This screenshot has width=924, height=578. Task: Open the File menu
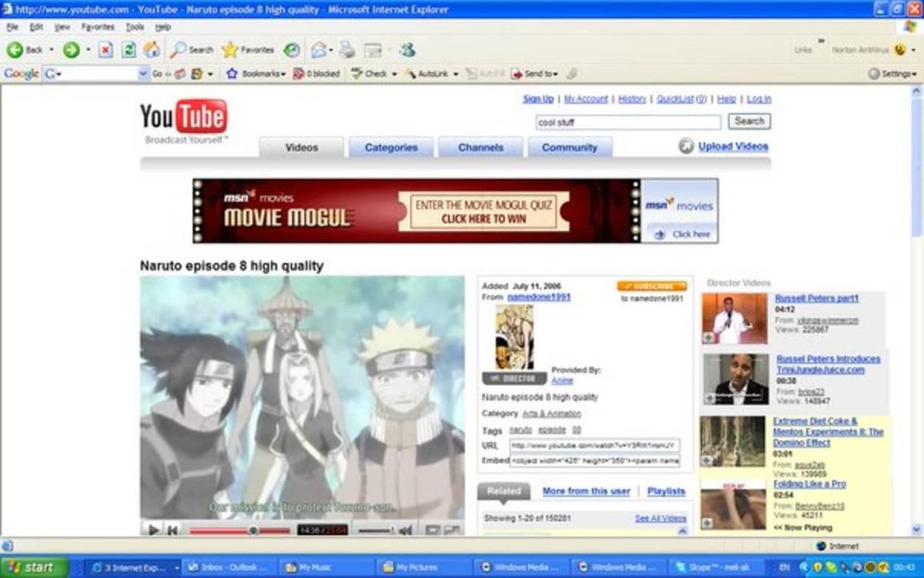click(x=12, y=27)
